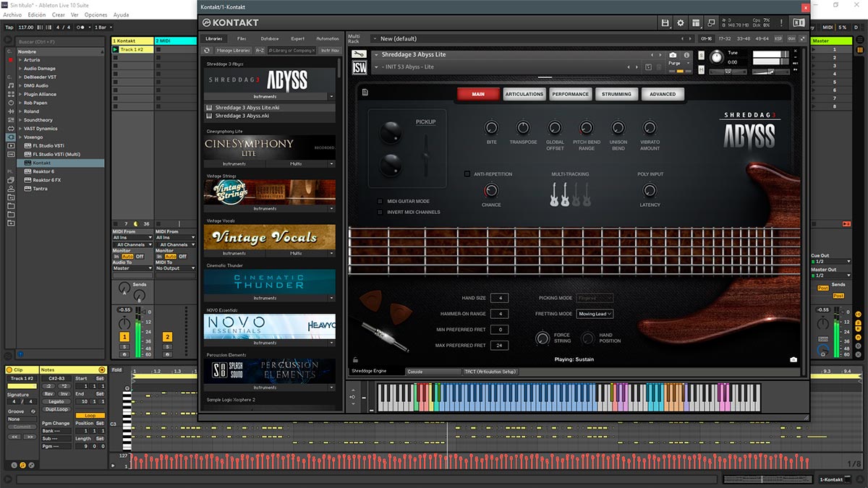Click the wrench edit icon of Shreddage instrument
This screenshot has height=488, width=868.
pyautogui.click(x=359, y=54)
